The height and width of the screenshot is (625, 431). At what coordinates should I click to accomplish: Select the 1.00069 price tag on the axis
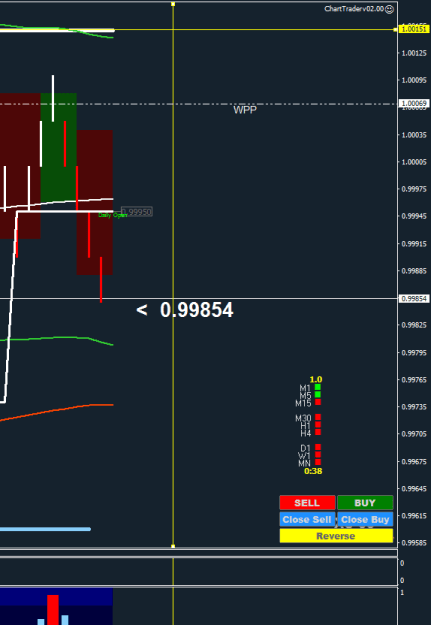[415, 104]
